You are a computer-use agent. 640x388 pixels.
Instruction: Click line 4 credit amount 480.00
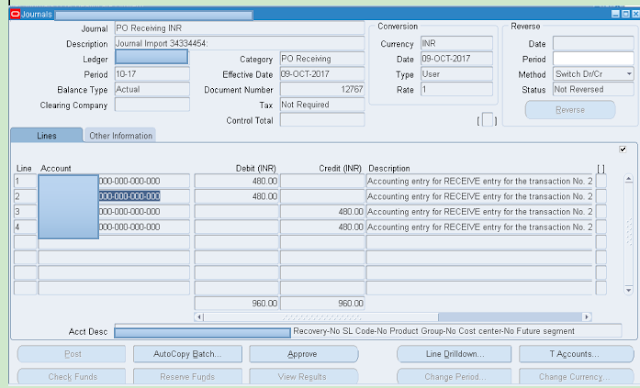click(322, 227)
